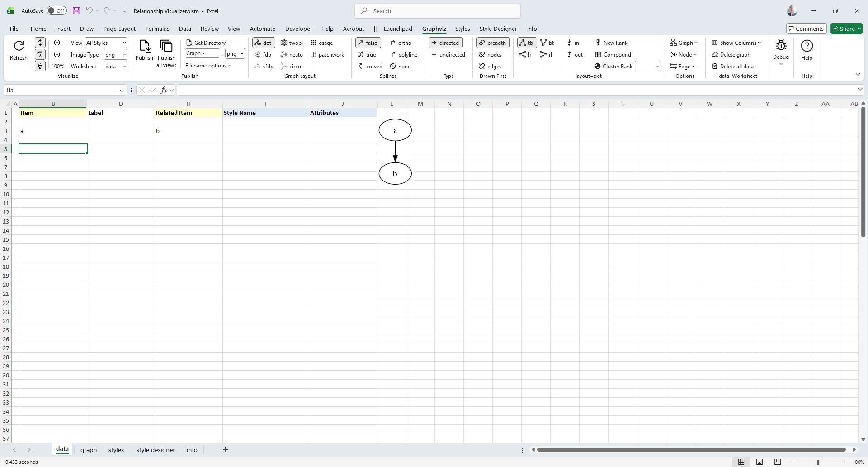Switch to the Style Designer ribbon tab
Image resolution: width=868 pixels, height=467 pixels.
498,29
